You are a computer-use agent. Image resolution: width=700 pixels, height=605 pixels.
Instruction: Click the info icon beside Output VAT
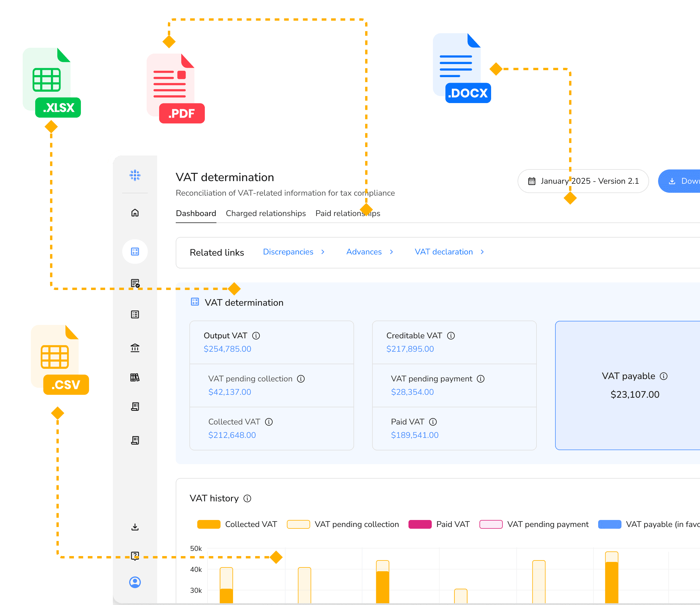(x=256, y=336)
